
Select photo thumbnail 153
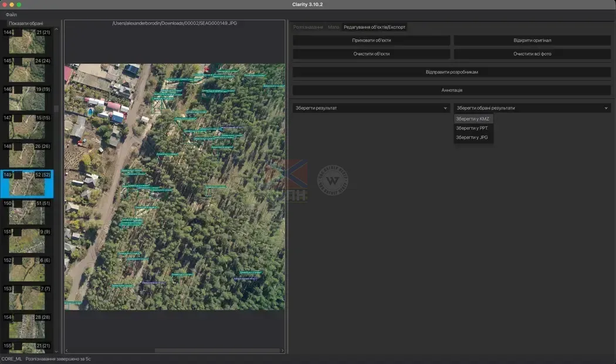(x=27, y=298)
